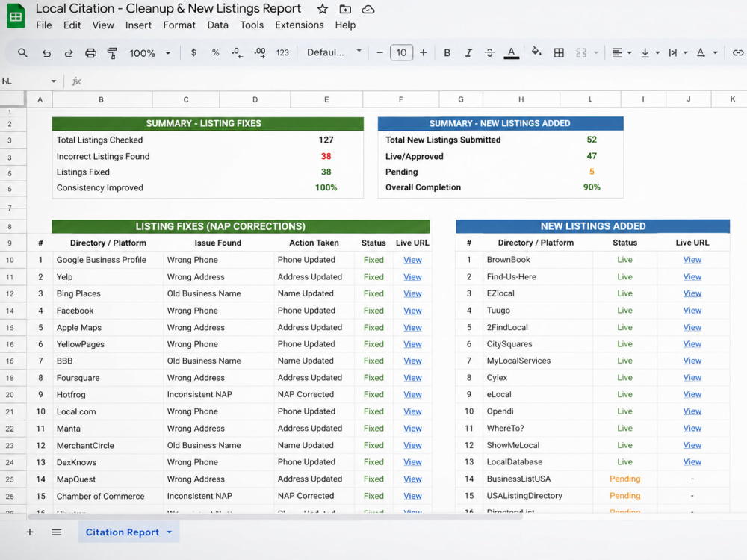747x560 pixels.
Task: Select the 'Chamber of Commerce' cell
Action: point(108,496)
